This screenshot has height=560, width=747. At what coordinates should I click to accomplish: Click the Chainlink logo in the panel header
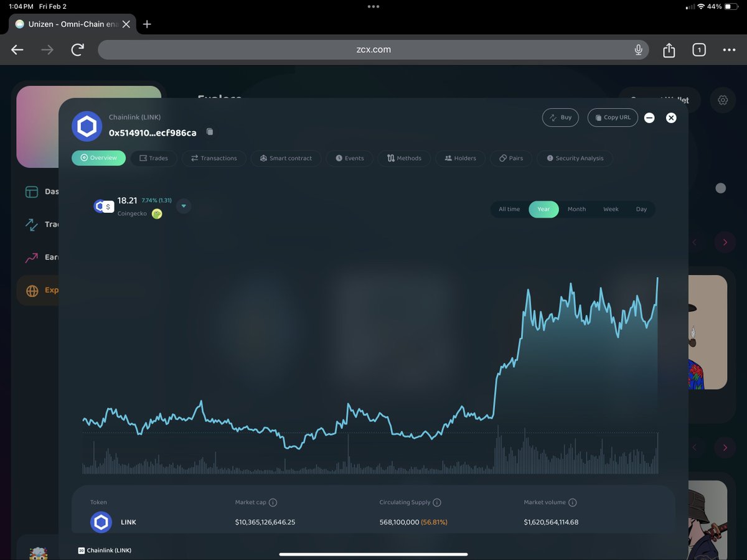tap(87, 126)
